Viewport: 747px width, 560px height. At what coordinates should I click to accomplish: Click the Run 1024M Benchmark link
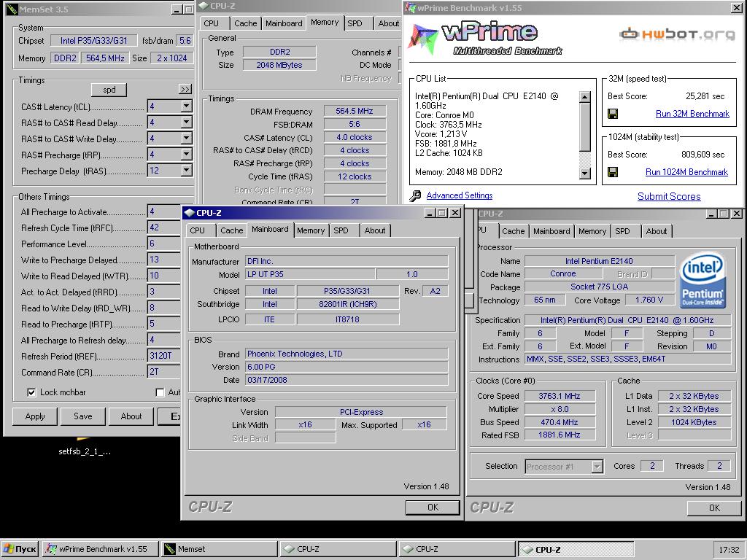pos(686,172)
